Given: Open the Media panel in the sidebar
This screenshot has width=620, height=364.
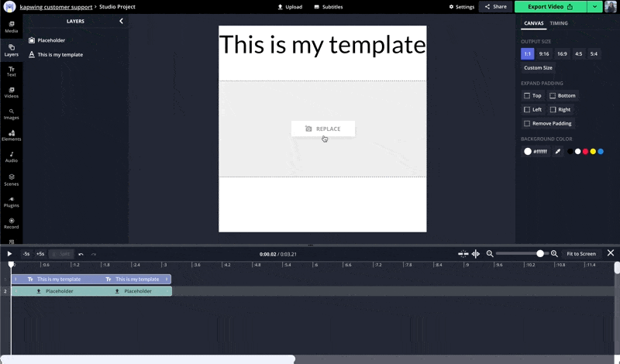Looking at the screenshot, I should click(x=11, y=26).
